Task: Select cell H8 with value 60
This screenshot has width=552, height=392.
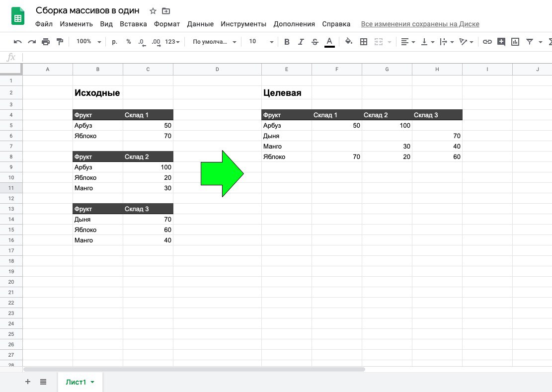Action: [x=437, y=157]
